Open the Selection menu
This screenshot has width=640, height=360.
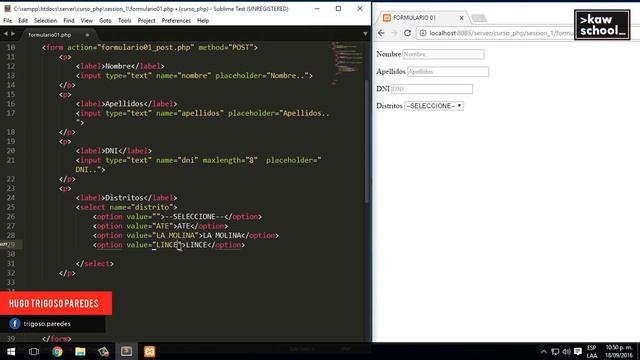coord(45,20)
